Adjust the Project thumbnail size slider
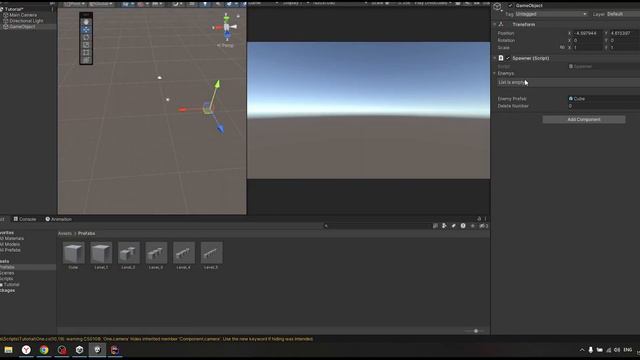This screenshot has height=360, width=640. 476,331
